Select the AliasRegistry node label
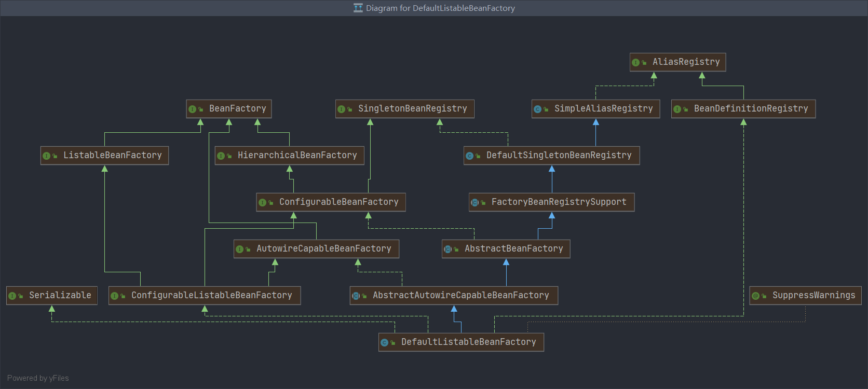Screen dimensions: 868x389 686,62
